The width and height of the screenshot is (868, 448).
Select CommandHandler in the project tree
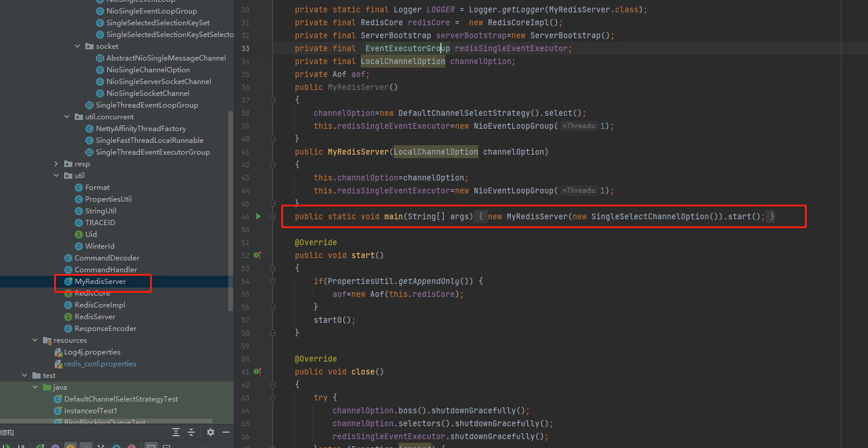[x=106, y=270]
